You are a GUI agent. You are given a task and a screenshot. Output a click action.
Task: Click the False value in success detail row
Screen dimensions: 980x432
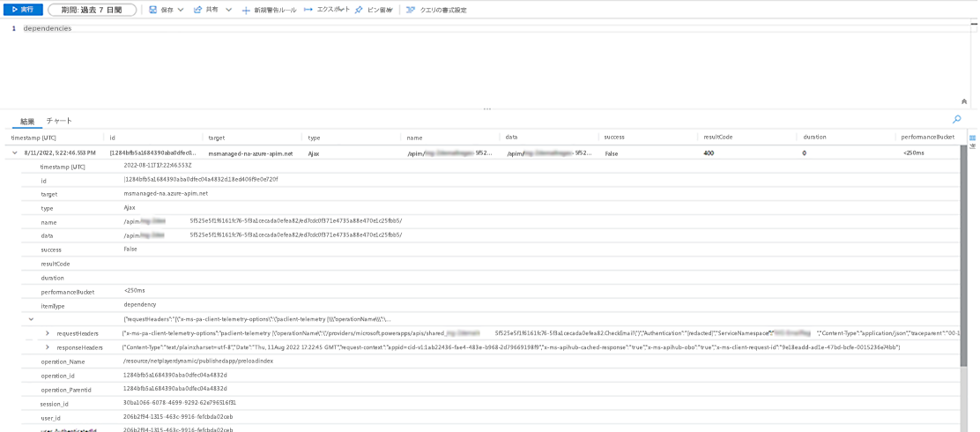point(130,249)
